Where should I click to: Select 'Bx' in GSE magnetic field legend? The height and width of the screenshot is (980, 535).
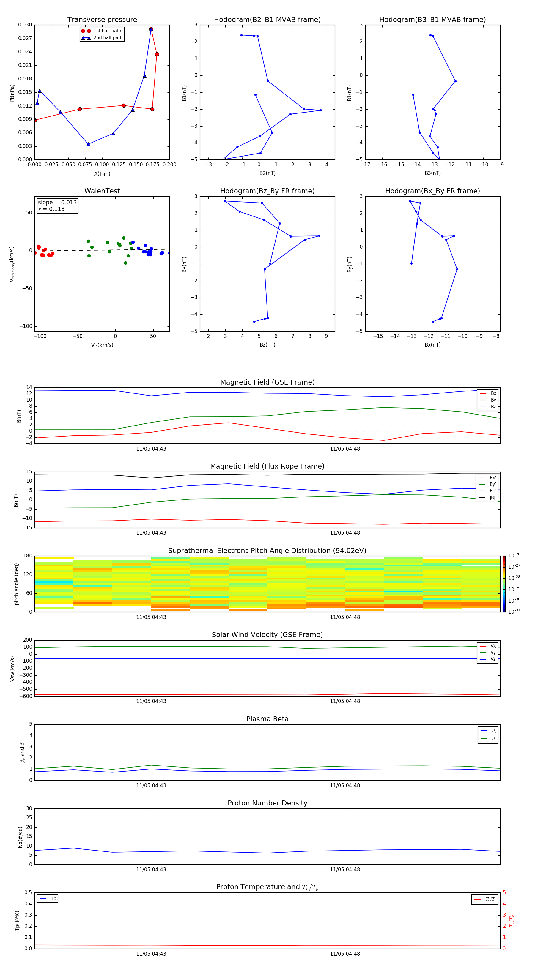pyautogui.click(x=488, y=393)
